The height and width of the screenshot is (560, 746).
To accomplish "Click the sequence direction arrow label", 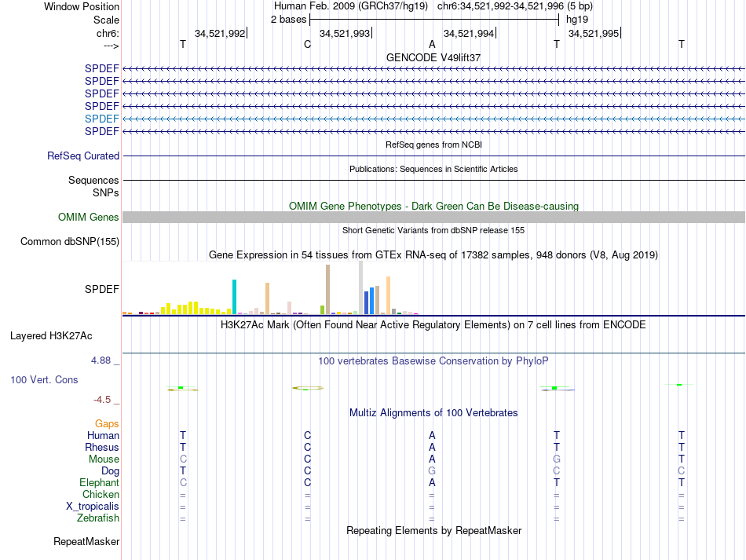I will tap(112, 46).
